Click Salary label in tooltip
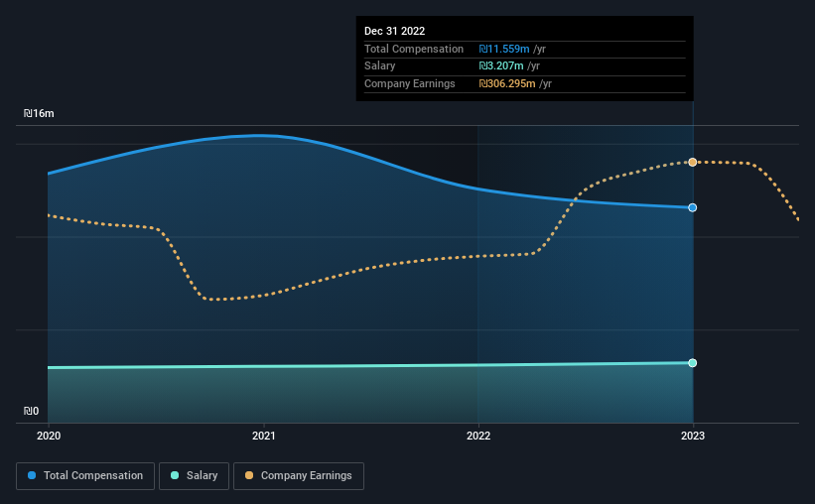This screenshot has height=504, width=815. click(379, 66)
